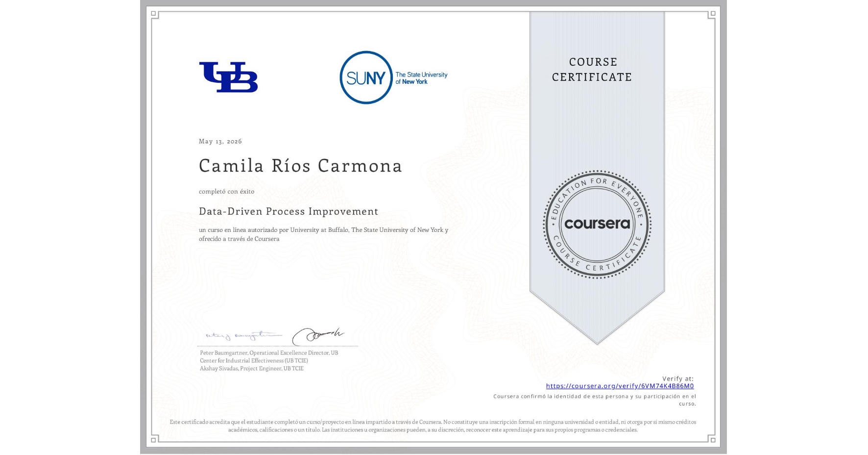Click the 'Verify at:' label

click(x=678, y=379)
